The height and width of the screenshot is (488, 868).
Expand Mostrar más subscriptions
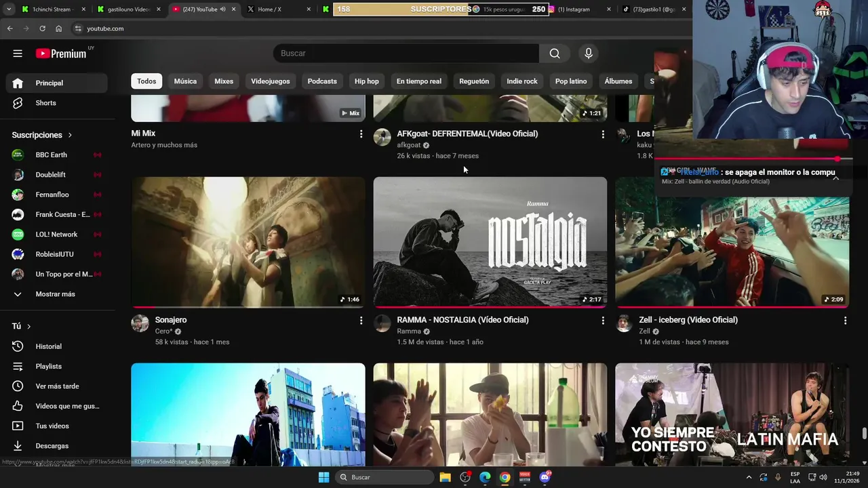point(57,294)
